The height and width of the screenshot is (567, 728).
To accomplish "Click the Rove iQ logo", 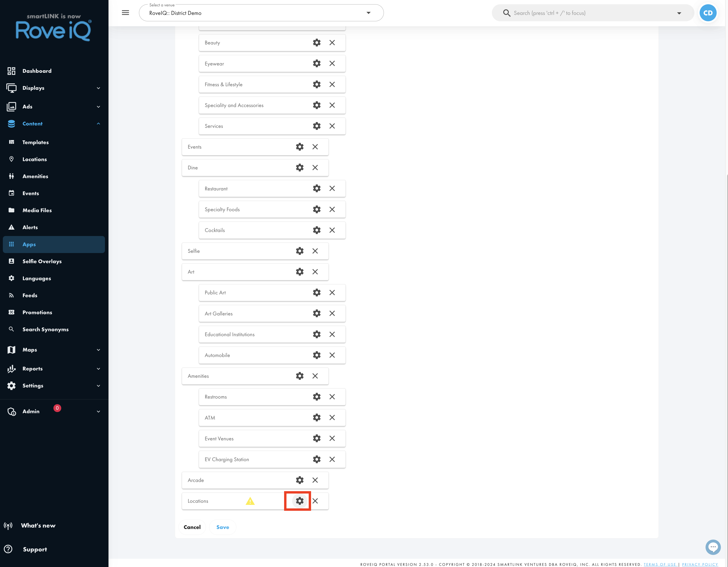I will [x=53, y=27].
